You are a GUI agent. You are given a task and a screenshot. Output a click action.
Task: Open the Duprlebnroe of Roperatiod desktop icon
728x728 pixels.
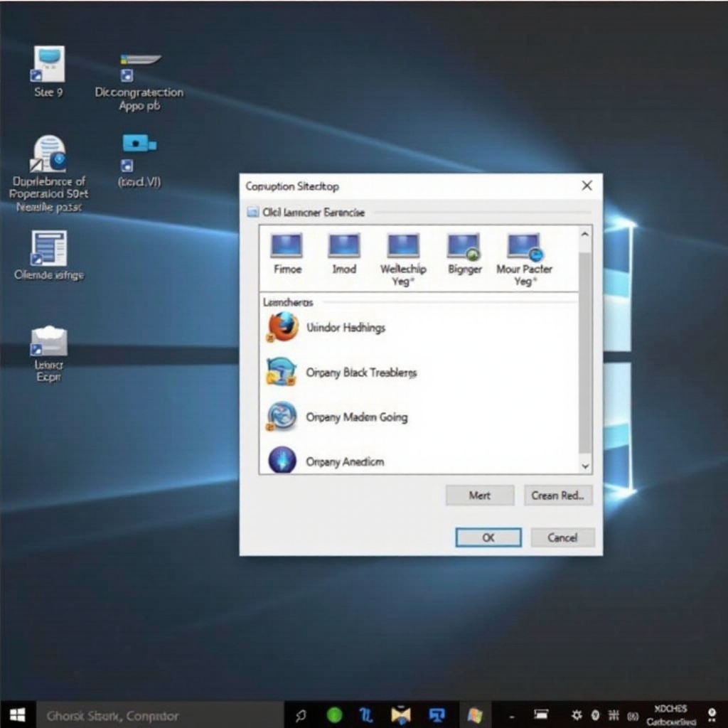(x=49, y=173)
